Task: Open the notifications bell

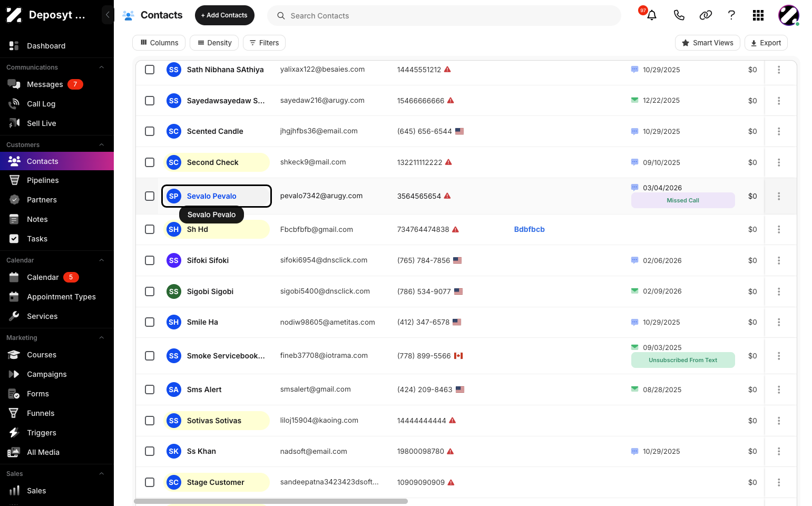Action: click(x=652, y=15)
